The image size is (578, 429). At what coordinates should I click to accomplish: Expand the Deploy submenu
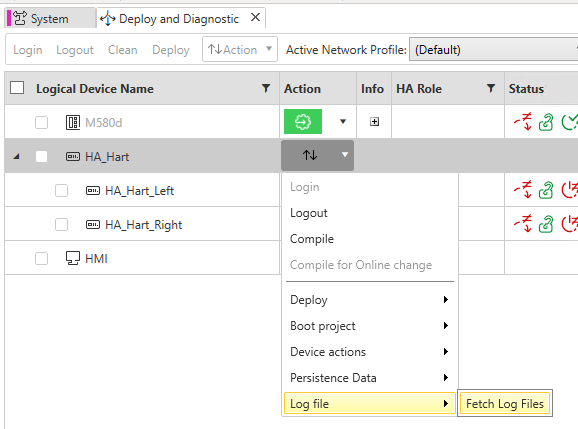click(x=370, y=300)
